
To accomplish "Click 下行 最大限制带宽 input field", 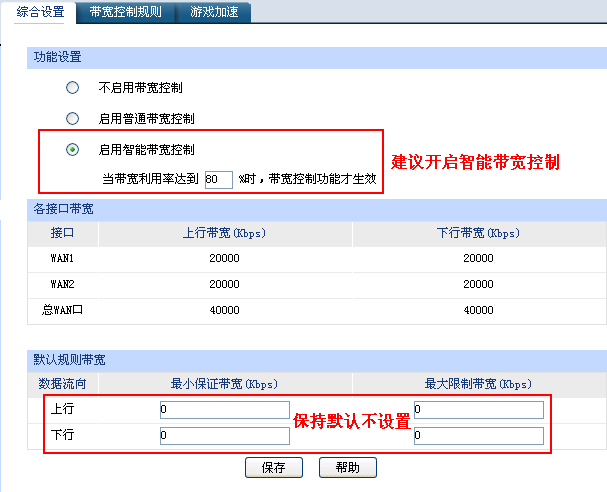I will point(478,436).
